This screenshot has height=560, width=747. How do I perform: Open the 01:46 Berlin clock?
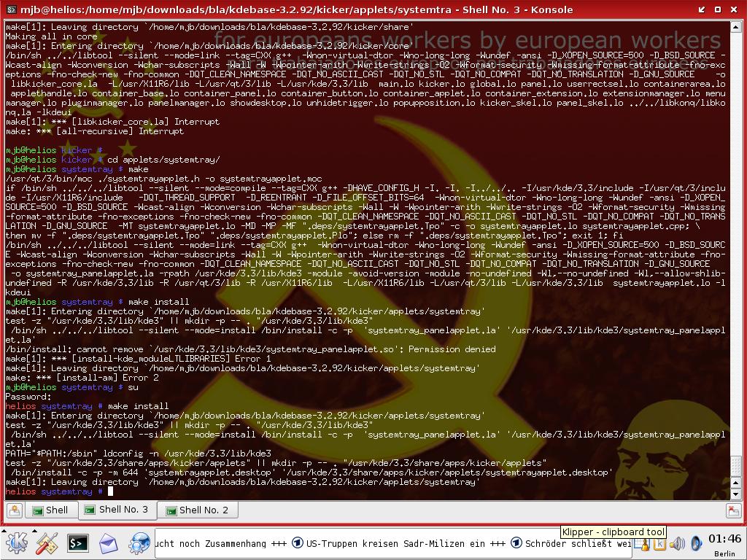point(724,544)
